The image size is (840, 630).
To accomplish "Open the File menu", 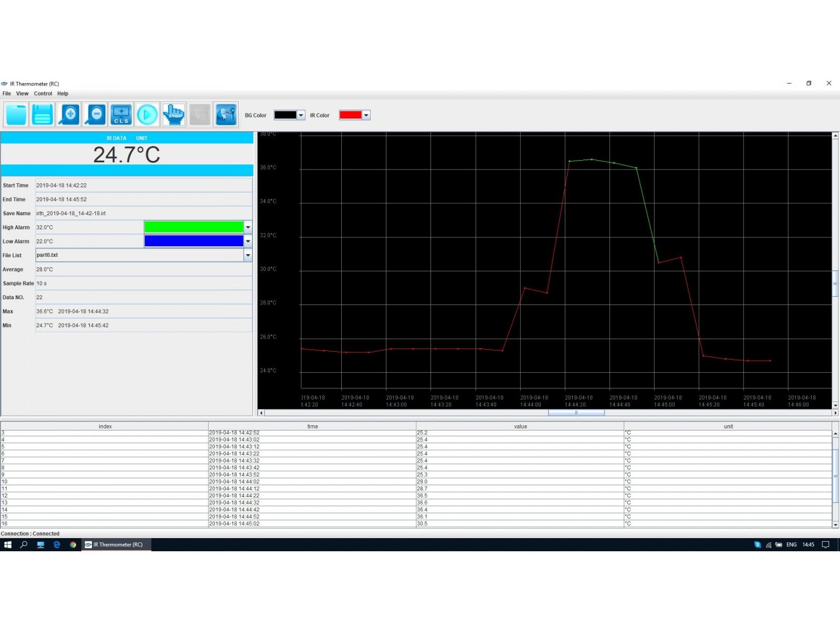I will tap(7, 93).
